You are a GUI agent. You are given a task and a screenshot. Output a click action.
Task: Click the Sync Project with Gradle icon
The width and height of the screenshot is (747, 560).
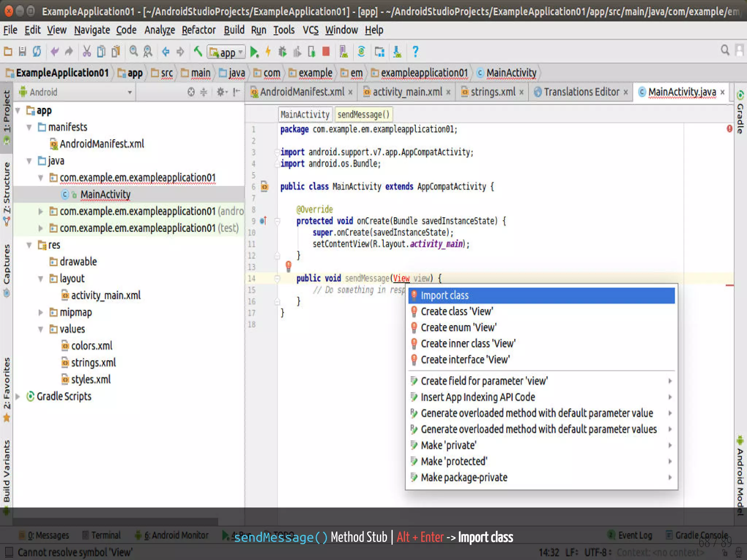click(x=361, y=52)
